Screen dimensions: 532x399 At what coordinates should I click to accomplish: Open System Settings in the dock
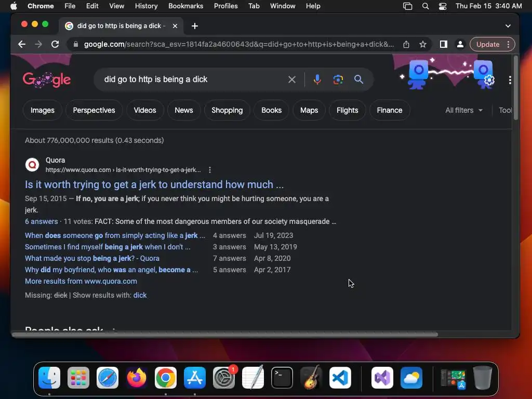224,378
